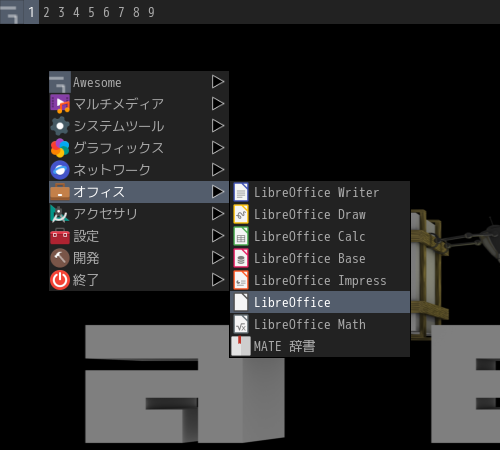Open the 終了 menu entry
The height and width of the screenshot is (450, 500).
139,280
